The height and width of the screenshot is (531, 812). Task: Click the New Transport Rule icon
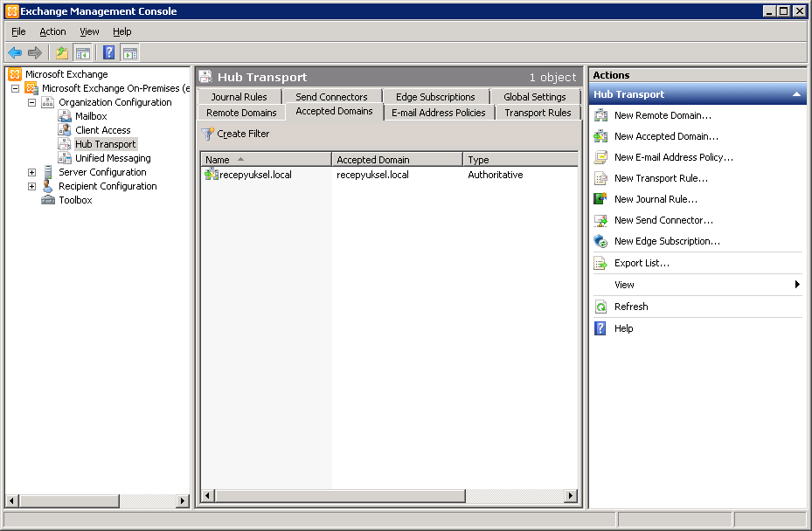pos(600,178)
